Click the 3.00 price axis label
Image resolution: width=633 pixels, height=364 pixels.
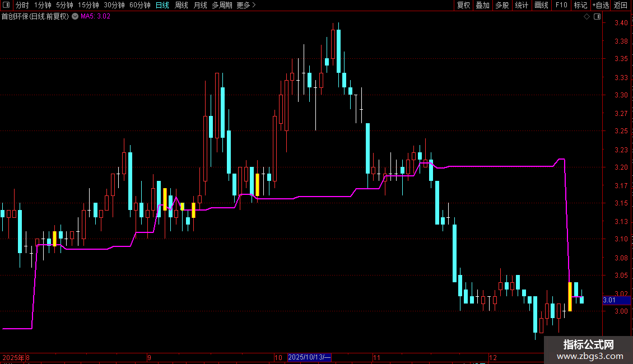[621, 311]
